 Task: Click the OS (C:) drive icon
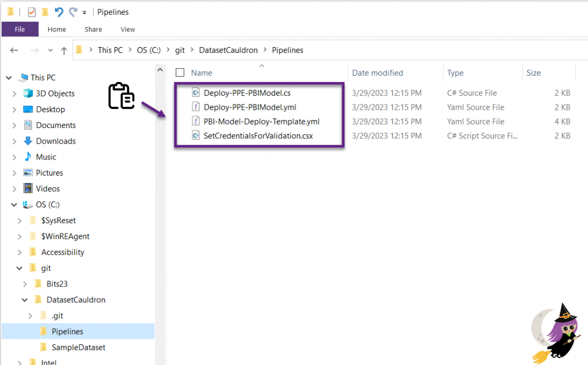[28, 205]
